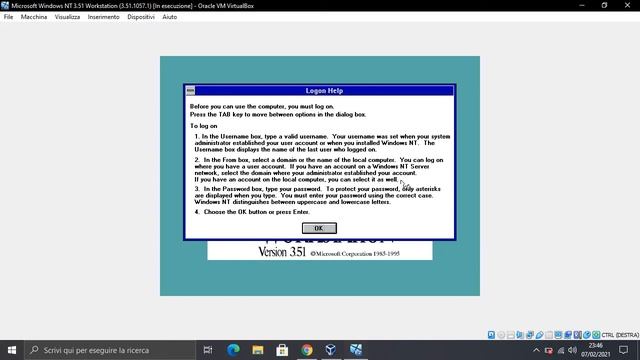This screenshot has height=360, width=640.
Task: Click the mouse integration status icon
Action: (587, 335)
